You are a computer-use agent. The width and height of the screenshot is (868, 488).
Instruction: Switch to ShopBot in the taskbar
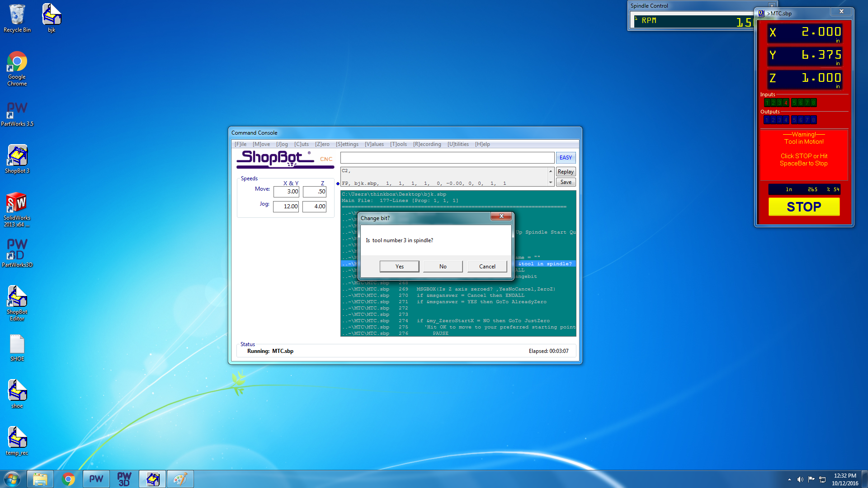click(x=152, y=479)
